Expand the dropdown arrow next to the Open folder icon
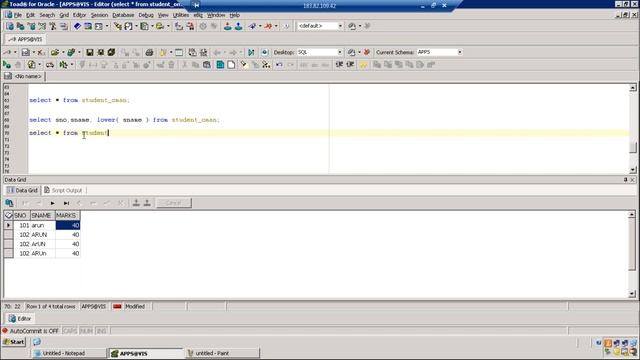This screenshot has width=640, height=360. 63,52
